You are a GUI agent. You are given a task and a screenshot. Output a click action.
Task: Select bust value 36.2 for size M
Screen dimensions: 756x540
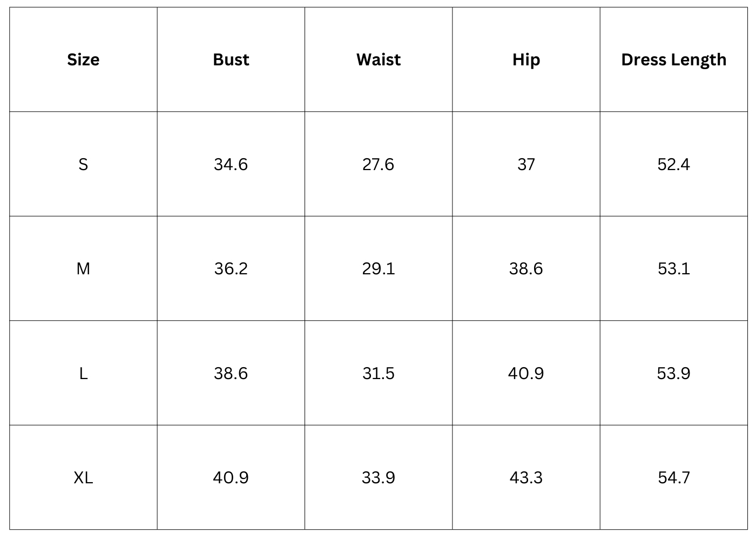(231, 268)
